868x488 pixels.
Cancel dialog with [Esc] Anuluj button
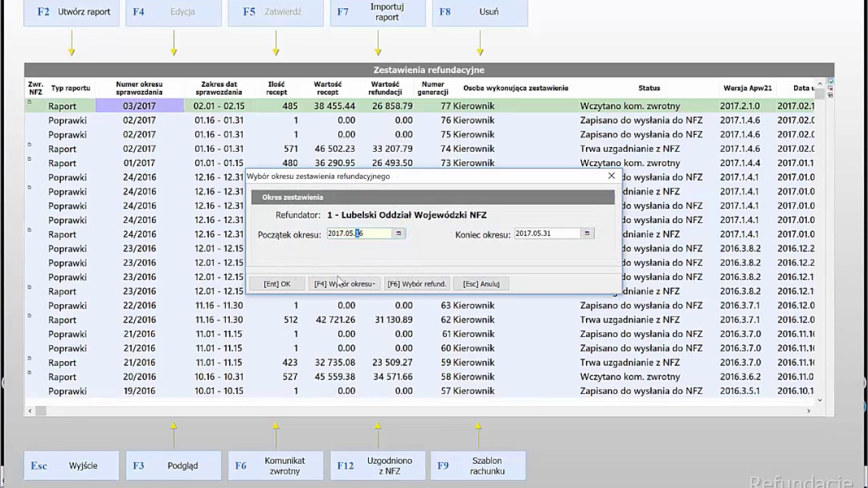(x=481, y=284)
